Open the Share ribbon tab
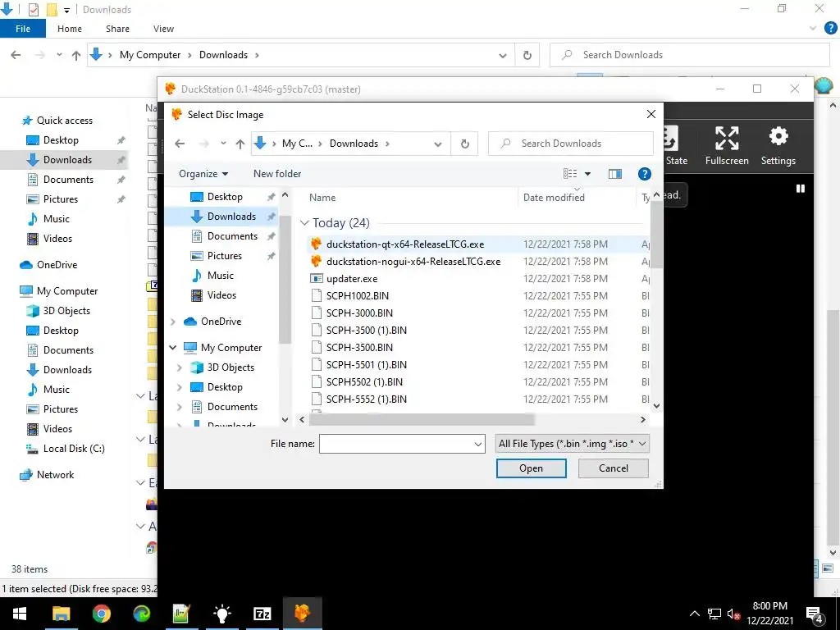The height and width of the screenshot is (630, 840). tap(117, 29)
